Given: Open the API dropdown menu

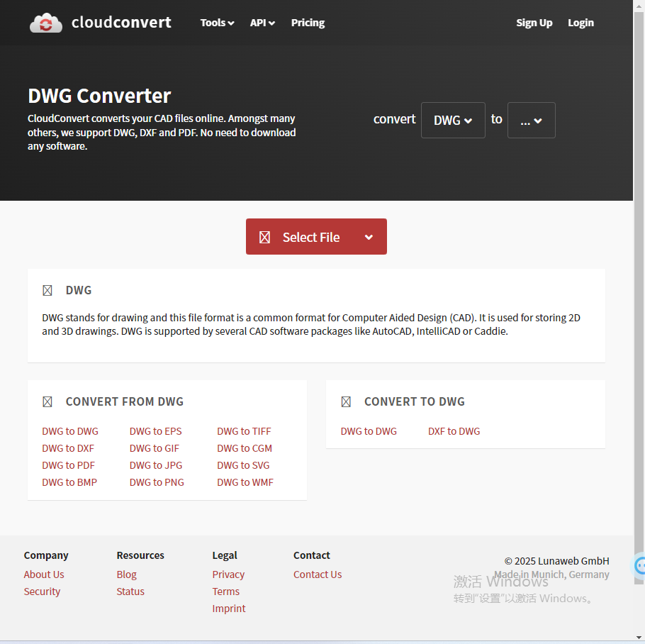Looking at the screenshot, I should 262,23.
